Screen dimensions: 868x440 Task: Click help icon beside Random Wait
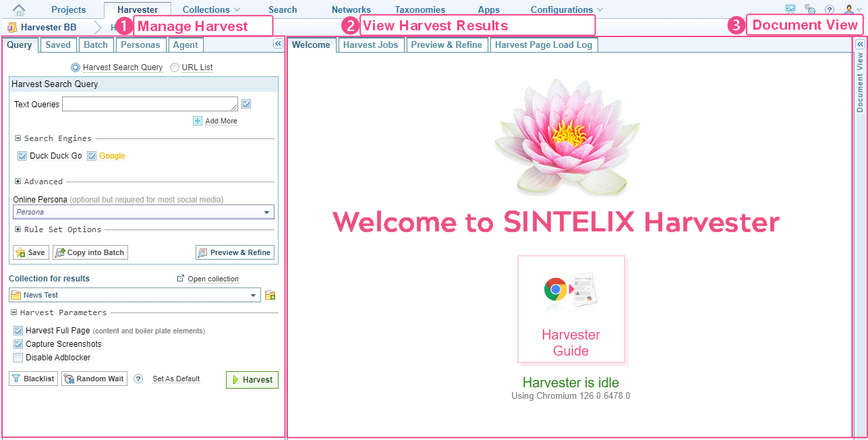pos(138,379)
